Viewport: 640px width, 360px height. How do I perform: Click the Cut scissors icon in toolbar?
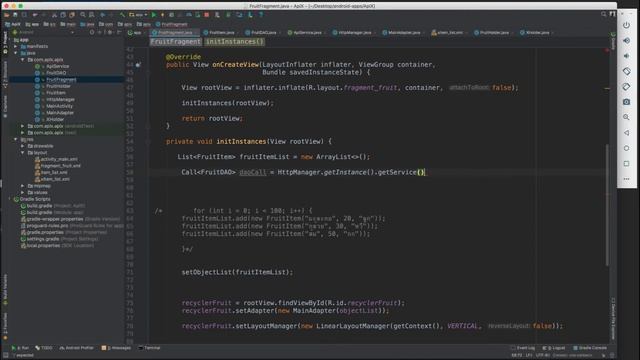pyautogui.click(x=54, y=15)
